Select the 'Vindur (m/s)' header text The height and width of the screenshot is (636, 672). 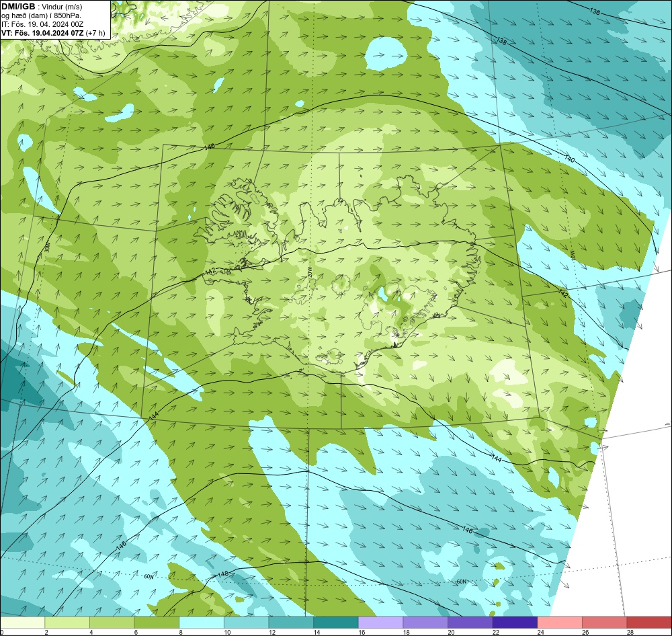62,7
